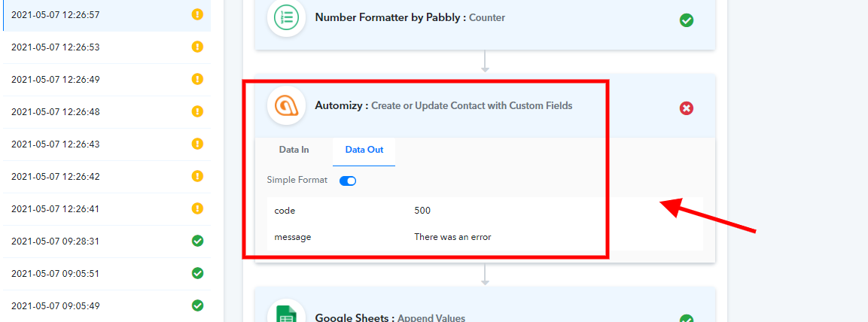This screenshot has width=868, height=322.
Task: Toggle the Simple Format switch
Action: 348,181
